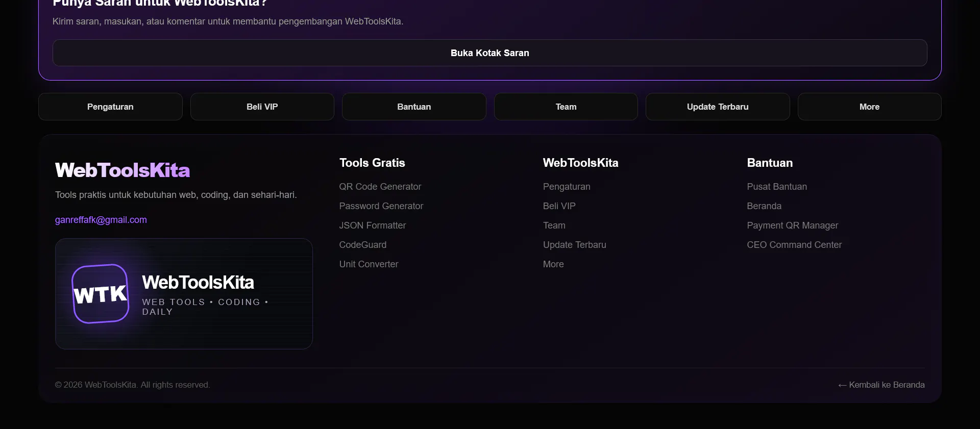Viewport: 980px width, 429px height.
Task: Open the ganreffafk@gmail.com email link
Action: coord(101,220)
